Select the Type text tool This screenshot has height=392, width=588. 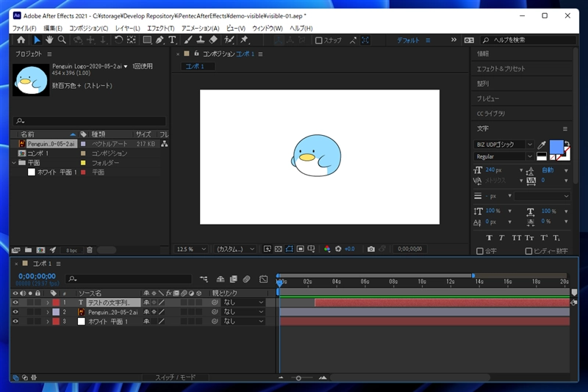(172, 40)
